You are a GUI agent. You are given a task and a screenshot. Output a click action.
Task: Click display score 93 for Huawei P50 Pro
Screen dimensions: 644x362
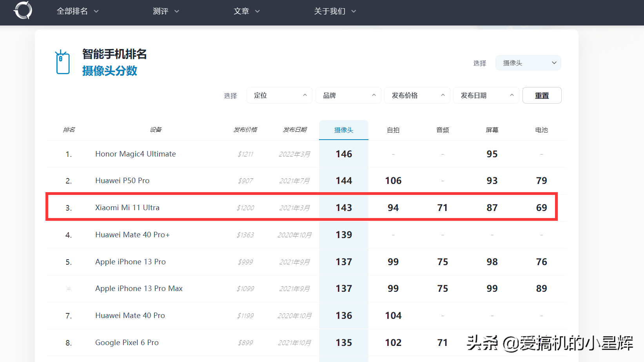coord(492,180)
